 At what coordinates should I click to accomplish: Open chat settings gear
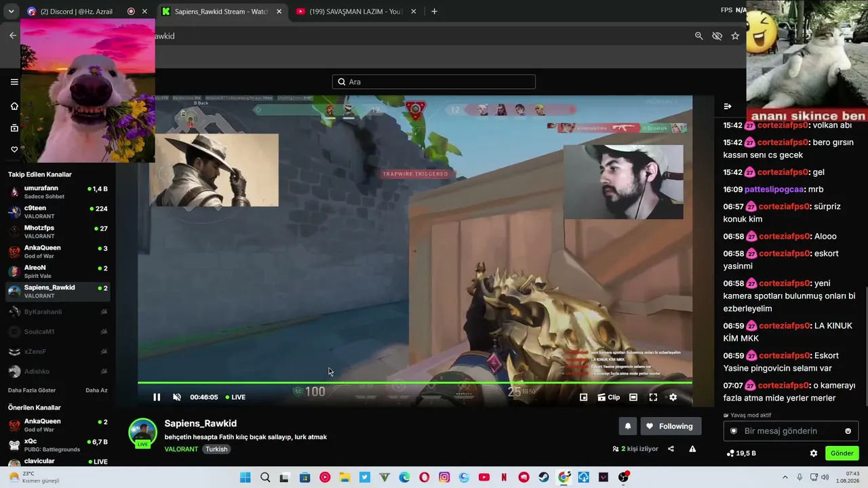point(814,453)
